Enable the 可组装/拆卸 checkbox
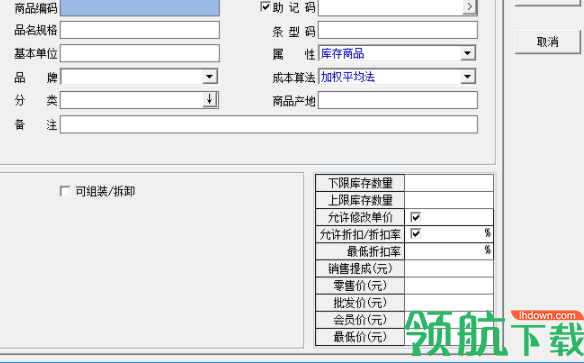 tap(65, 191)
